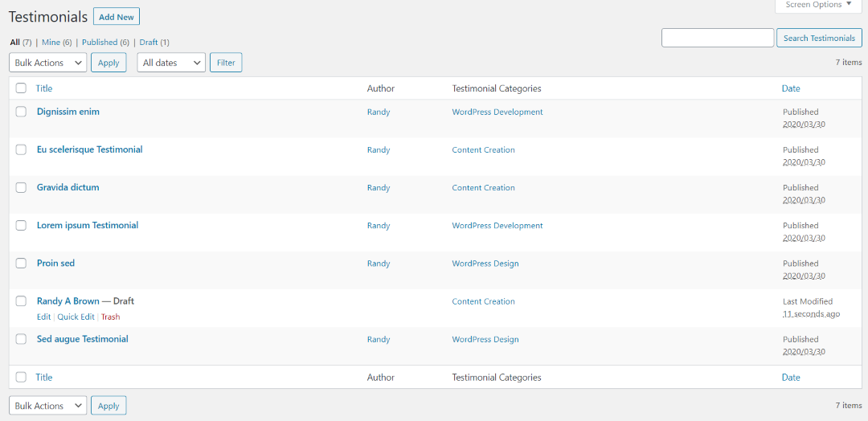Toggle the footer select-all checkbox
The image size is (868, 421).
[x=21, y=378]
